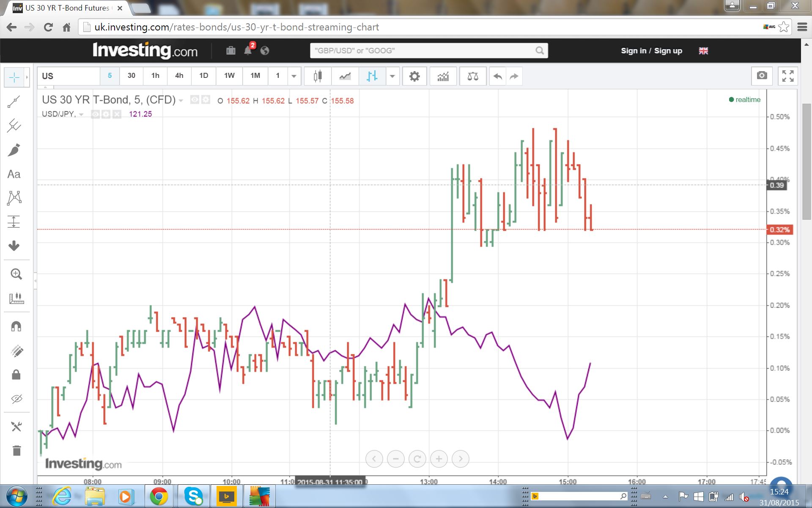The width and height of the screenshot is (812, 508).
Task: Toggle the lock all drawings icon
Action: click(x=16, y=375)
